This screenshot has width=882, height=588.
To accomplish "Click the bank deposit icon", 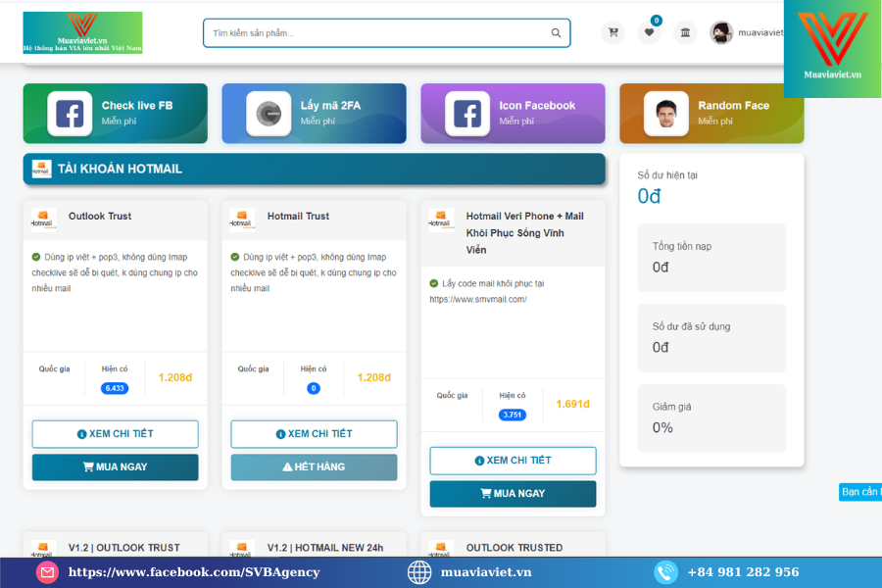I will (x=685, y=32).
